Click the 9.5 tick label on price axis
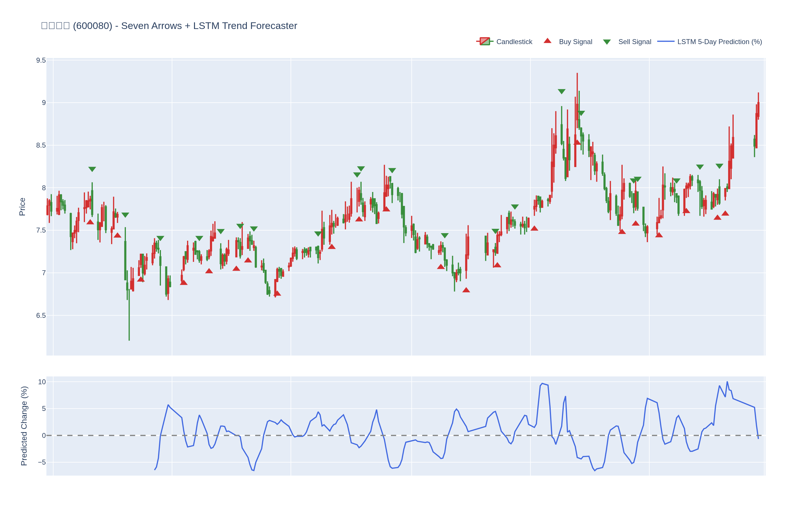The height and width of the screenshot is (522, 812). pos(41,60)
